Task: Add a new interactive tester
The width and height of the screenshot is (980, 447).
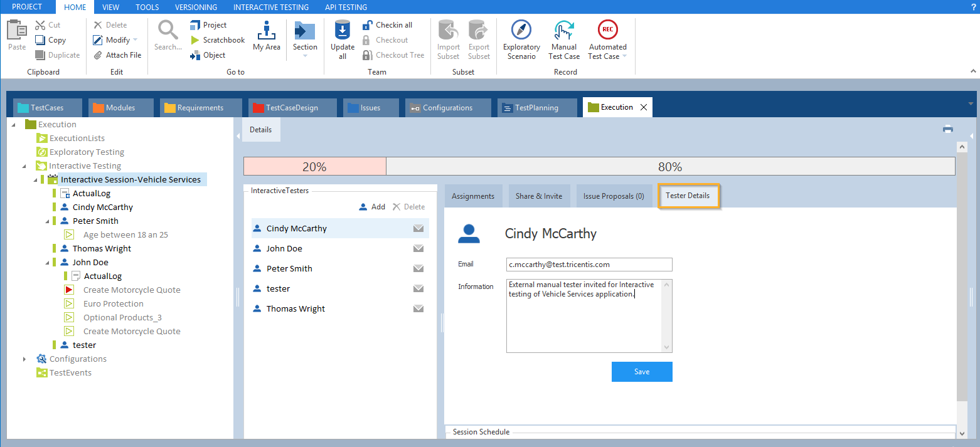Action: coord(372,207)
